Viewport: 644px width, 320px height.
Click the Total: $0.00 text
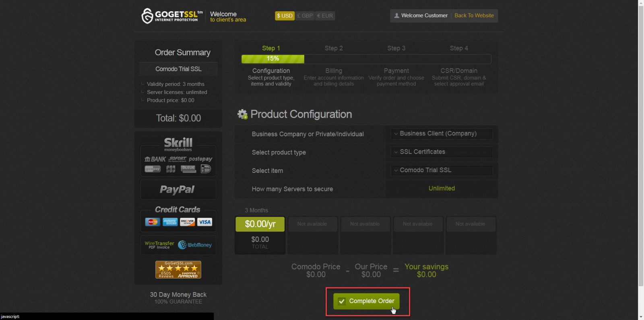[178, 118]
